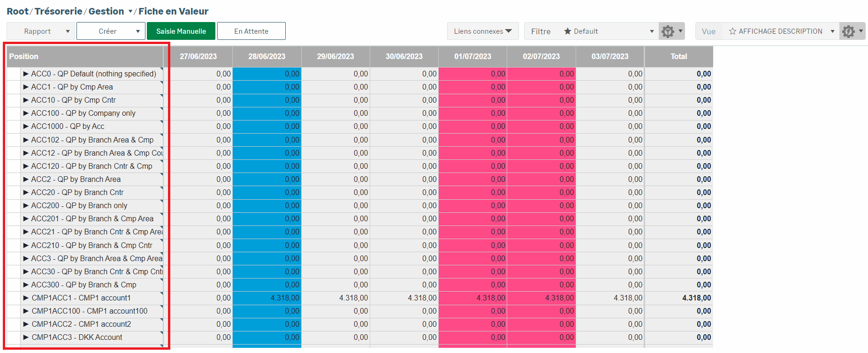Click the En Attente button
The width and height of the screenshot is (868, 353).
[x=251, y=31]
